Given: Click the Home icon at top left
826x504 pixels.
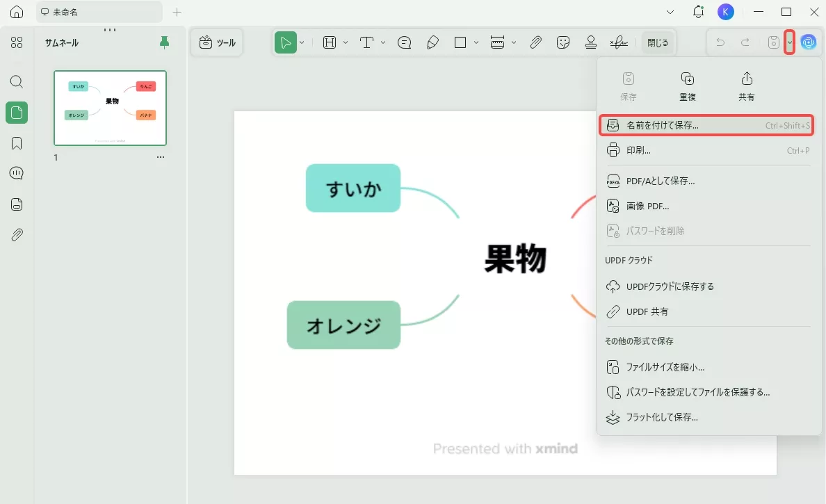Looking at the screenshot, I should click(x=16, y=12).
